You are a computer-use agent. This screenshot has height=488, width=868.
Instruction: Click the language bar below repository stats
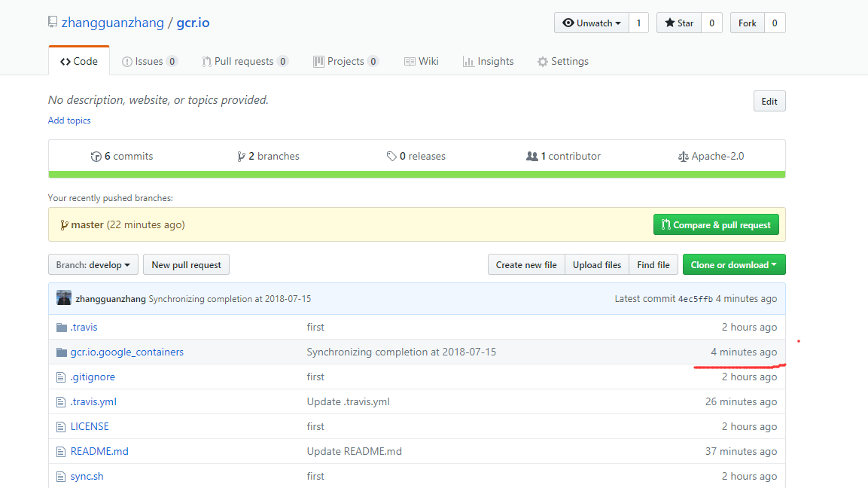click(417, 175)
